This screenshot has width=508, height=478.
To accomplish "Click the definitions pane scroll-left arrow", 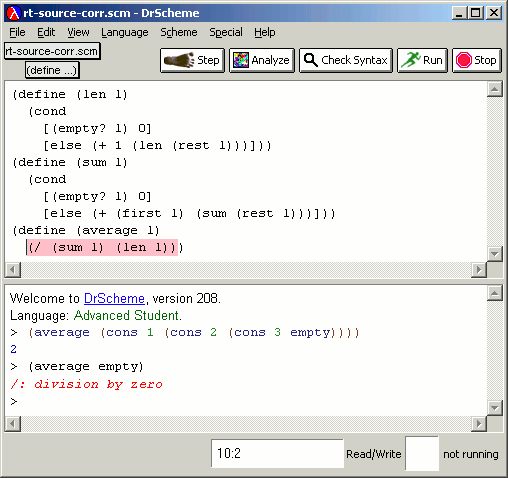I will [13, 269].
